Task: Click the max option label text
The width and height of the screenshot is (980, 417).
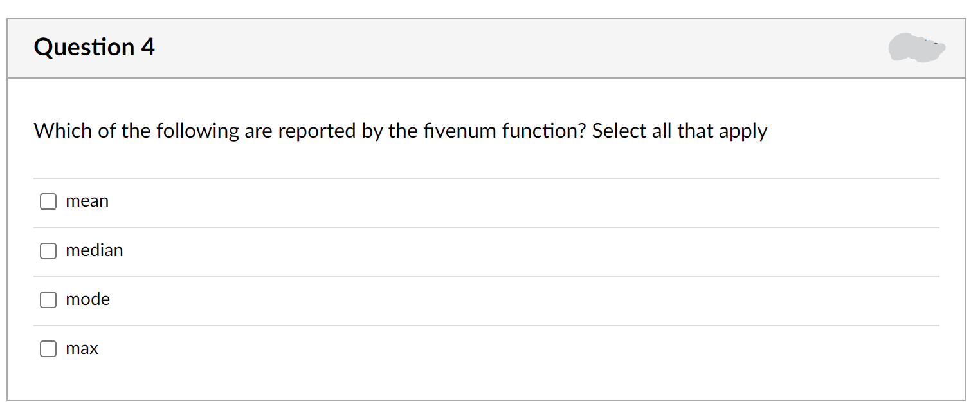Action: point(81,348)
